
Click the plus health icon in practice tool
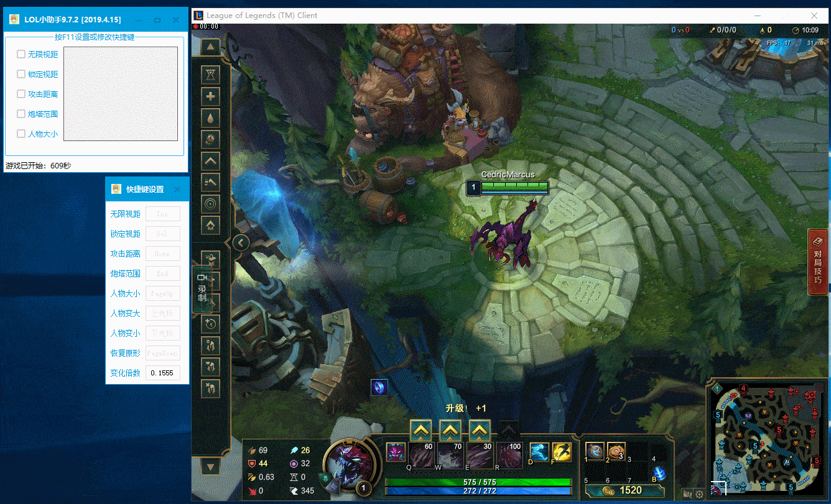[211, 96]
